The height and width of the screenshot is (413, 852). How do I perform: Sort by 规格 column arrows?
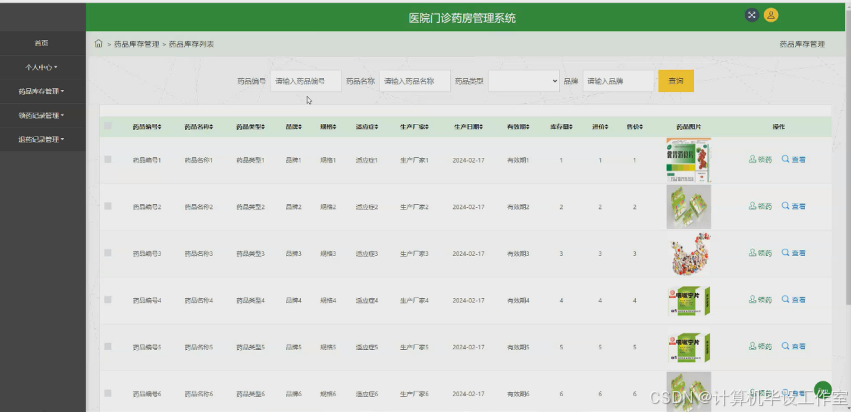click(335, 127)
